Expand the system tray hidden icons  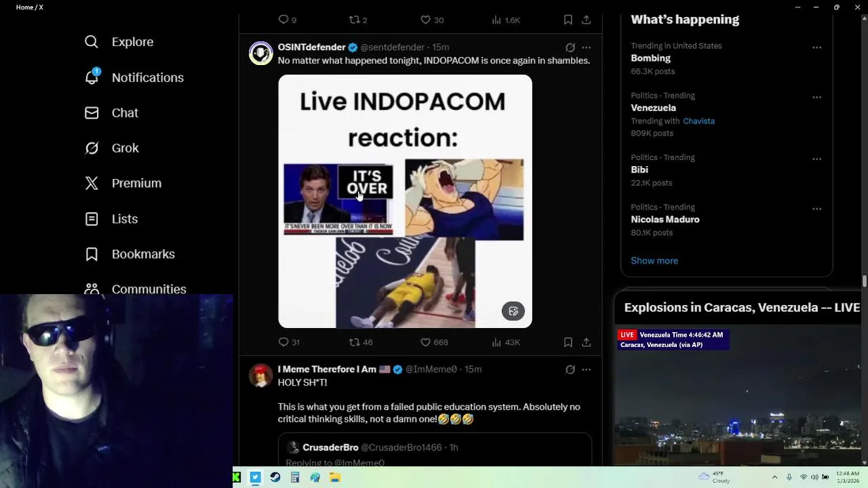(775, 477)
